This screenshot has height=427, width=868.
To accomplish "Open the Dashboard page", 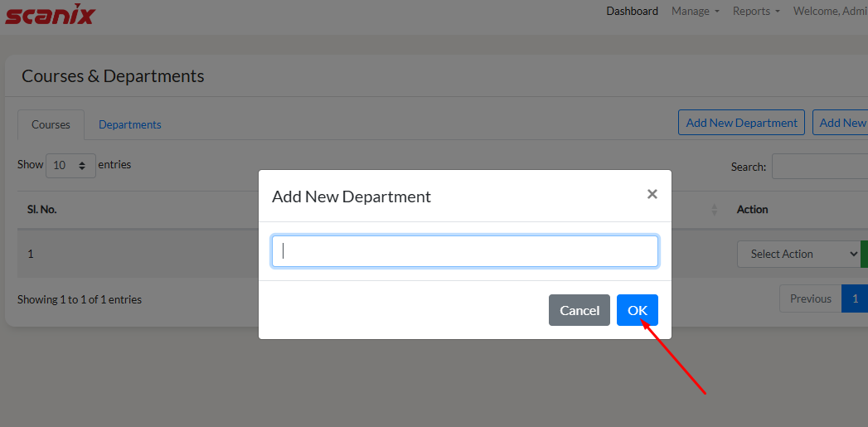I will pyautogui.click(x=632, y=12).
